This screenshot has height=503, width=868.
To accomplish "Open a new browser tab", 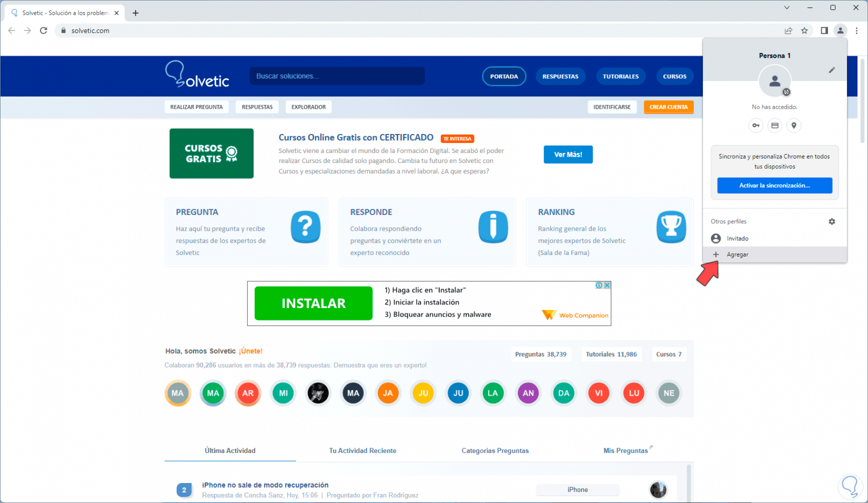I will (136, 13).
